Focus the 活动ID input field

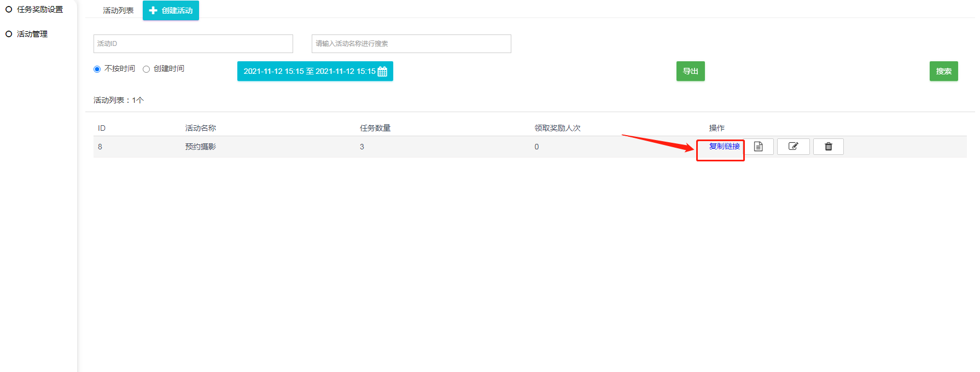[193, 44]
